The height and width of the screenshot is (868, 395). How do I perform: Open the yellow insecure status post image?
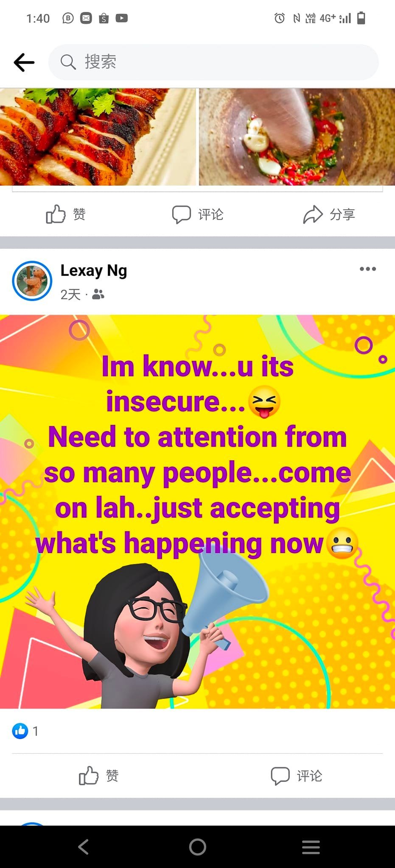pos(197,511)
